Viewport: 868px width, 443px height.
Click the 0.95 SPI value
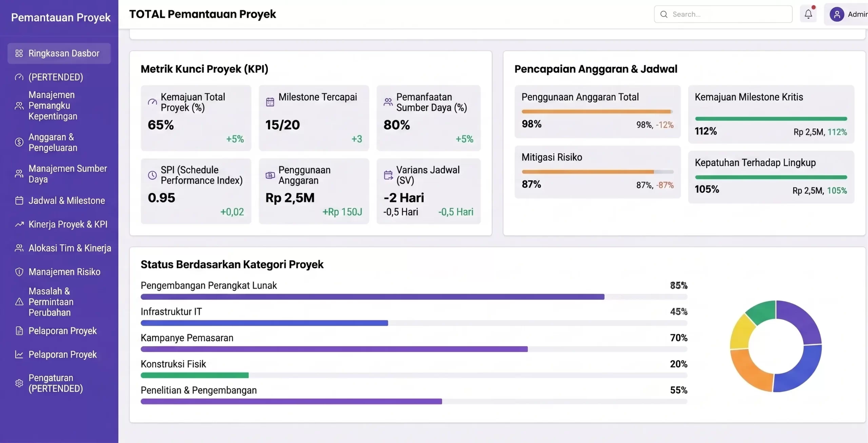pos(161,198)
